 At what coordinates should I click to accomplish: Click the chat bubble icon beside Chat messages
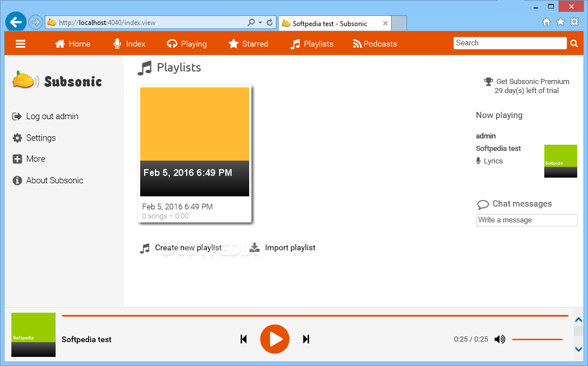pos(482,204)
